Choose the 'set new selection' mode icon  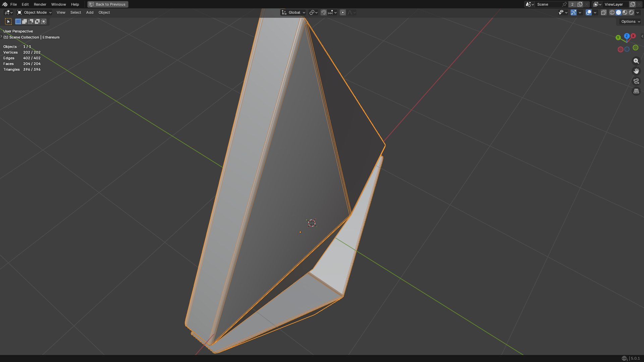(18, 21)
